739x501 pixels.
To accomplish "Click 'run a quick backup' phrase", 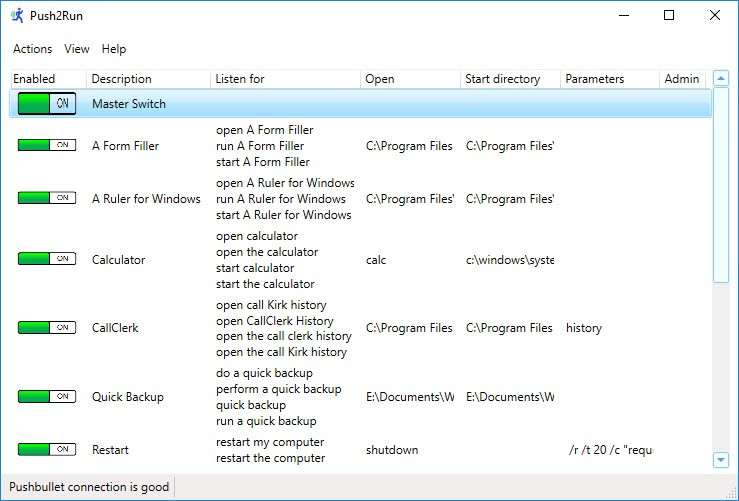I will click(266, 421).
